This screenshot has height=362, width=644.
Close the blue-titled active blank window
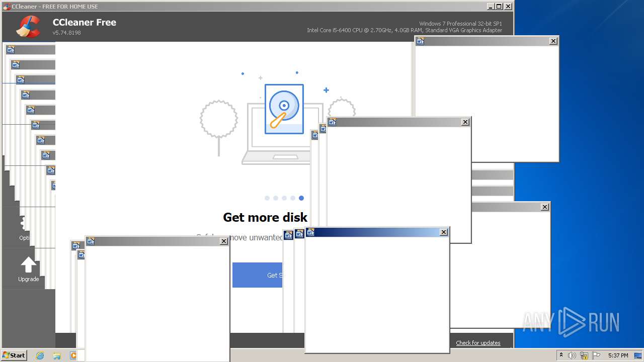[443, 232]
